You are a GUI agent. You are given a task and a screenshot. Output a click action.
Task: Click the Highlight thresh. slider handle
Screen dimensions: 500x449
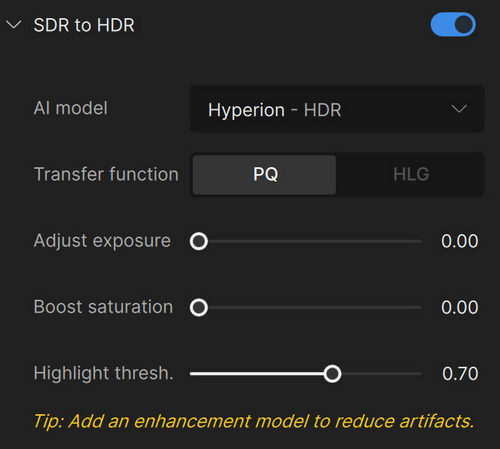coord(332,374)
